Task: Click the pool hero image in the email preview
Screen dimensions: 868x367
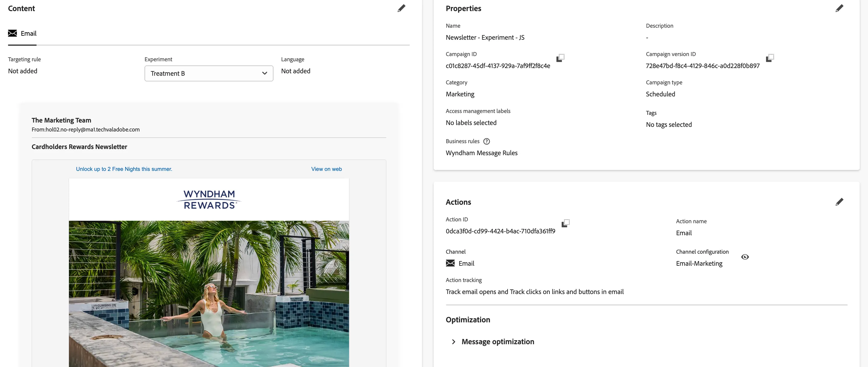Action: (209, 294)
